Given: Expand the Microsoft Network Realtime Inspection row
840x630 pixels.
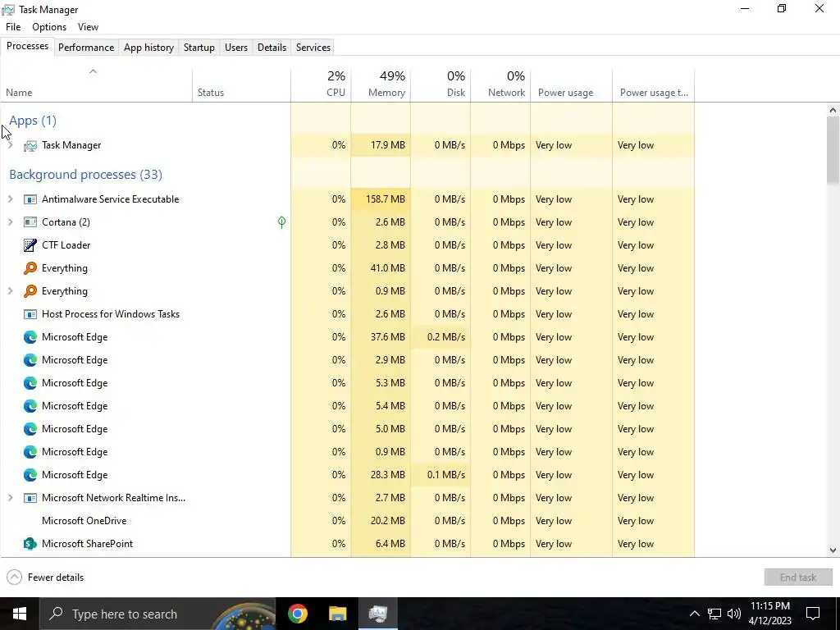Looking at the screenshot, I should 10,498.
